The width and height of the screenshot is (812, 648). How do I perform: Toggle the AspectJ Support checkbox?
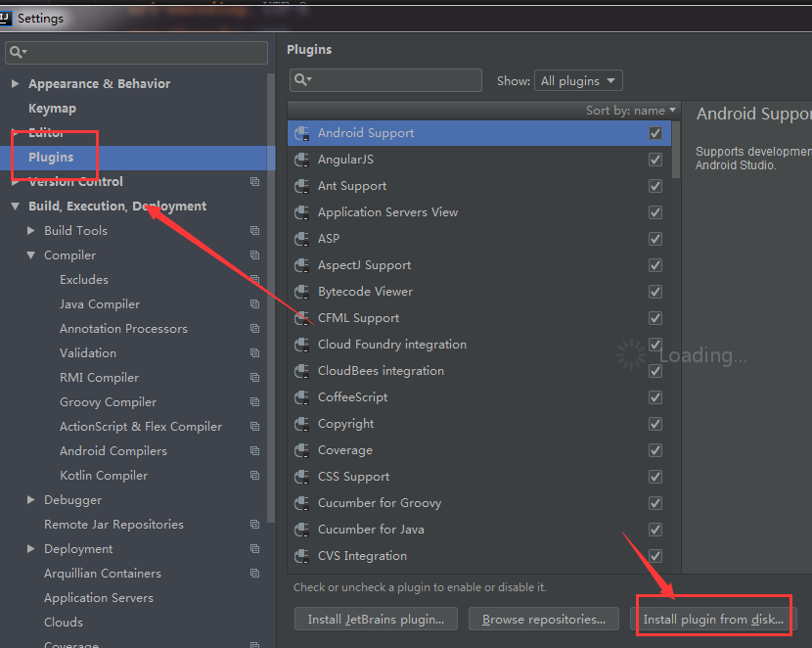[x=655, y=265]
